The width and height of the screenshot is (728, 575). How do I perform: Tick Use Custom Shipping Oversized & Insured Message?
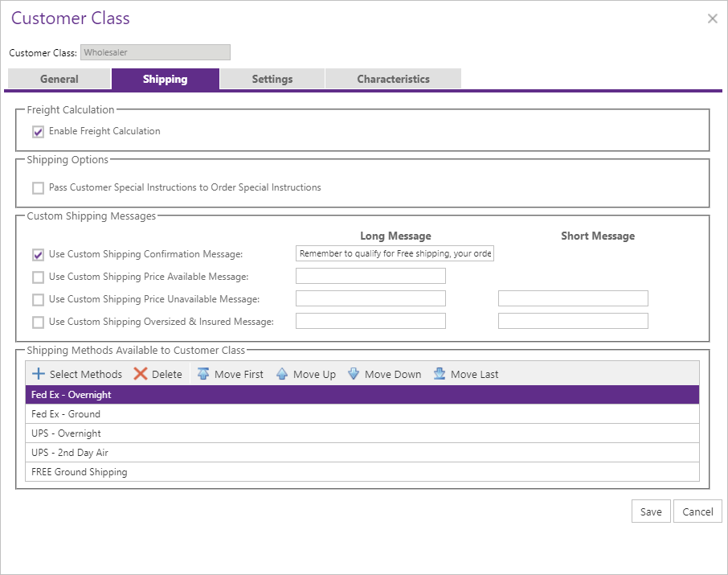click(38, 322)
